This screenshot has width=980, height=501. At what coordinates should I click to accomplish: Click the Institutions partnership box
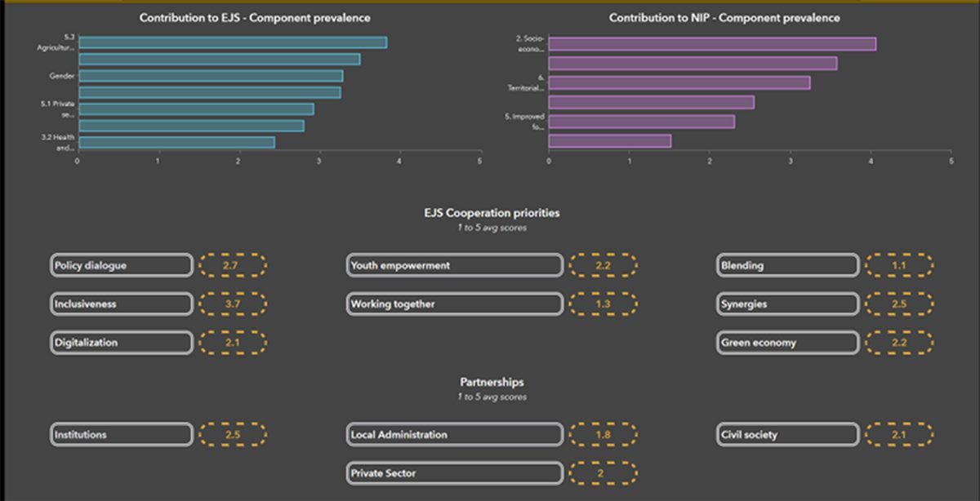tap(122, 434)
